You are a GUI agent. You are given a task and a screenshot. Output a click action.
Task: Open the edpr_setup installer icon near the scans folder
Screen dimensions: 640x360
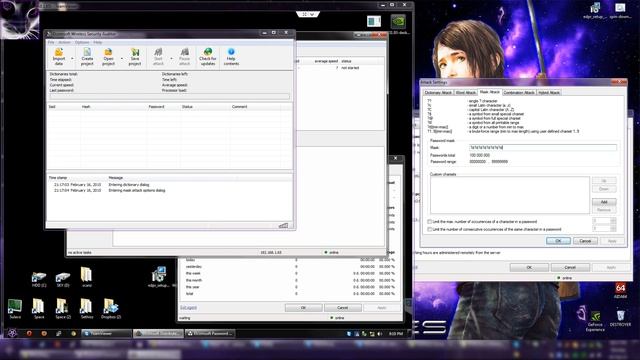click(x=158, y=277)
